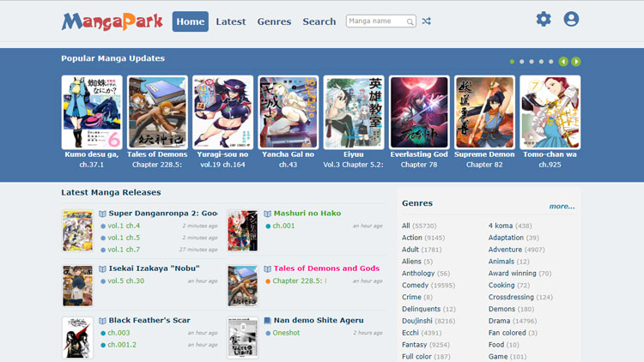
Task: Open Kumo desu ga cover thumbnail
Action: click(92, 112)
